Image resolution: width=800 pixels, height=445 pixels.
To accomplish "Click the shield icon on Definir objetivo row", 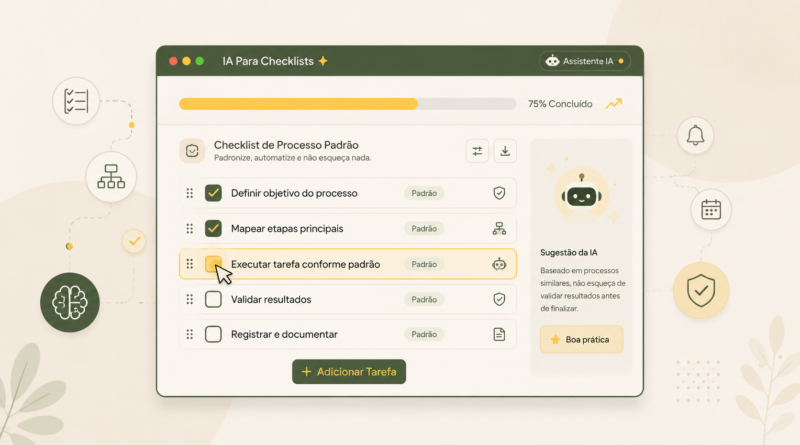I will point(499,193).
